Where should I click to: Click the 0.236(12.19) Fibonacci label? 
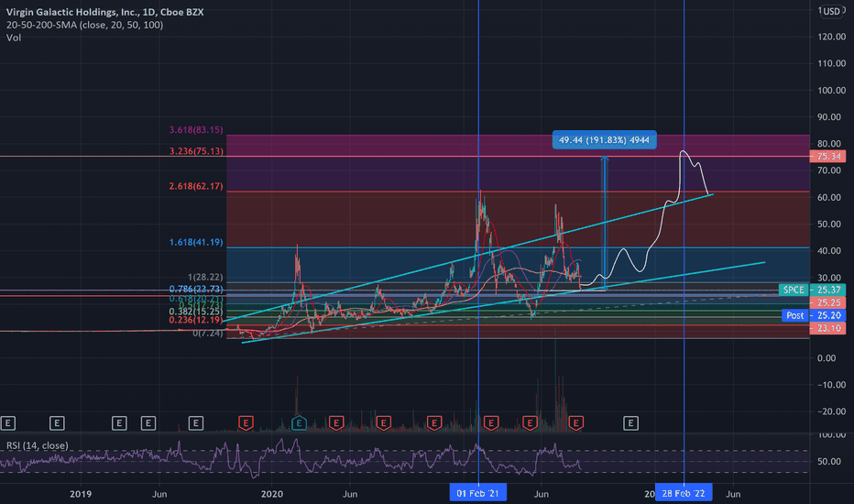pos(196,321)
